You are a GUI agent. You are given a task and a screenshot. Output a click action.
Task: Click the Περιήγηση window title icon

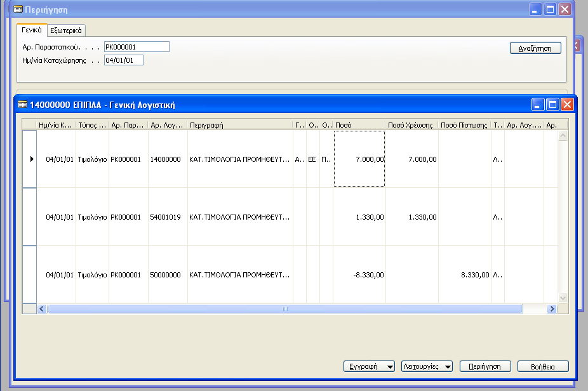pyautogui.click(x=18, y=10)
